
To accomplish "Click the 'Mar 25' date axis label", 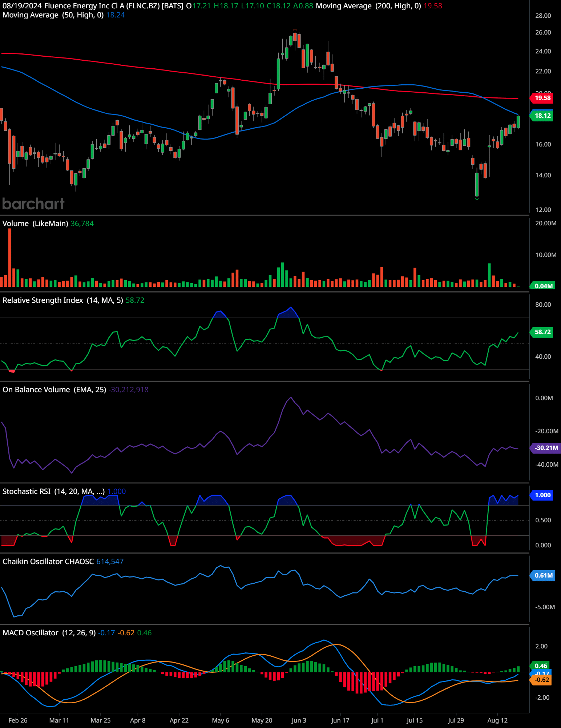I will tap(101, 720).
